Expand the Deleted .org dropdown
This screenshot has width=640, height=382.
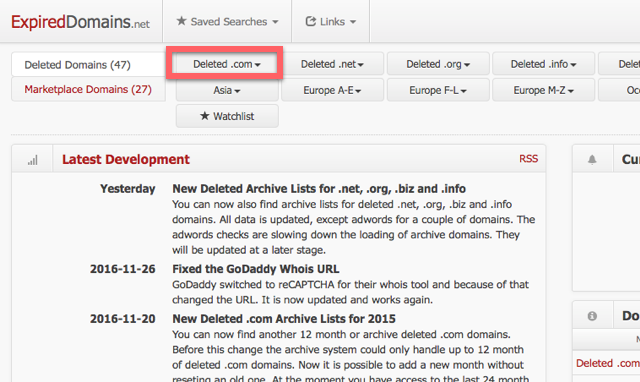point(438,64)
